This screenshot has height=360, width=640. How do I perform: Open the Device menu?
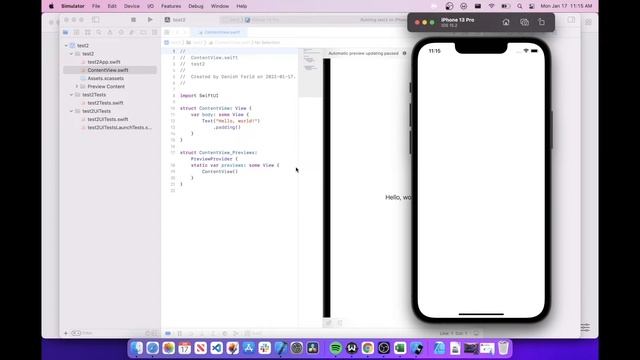pos(131,6)
